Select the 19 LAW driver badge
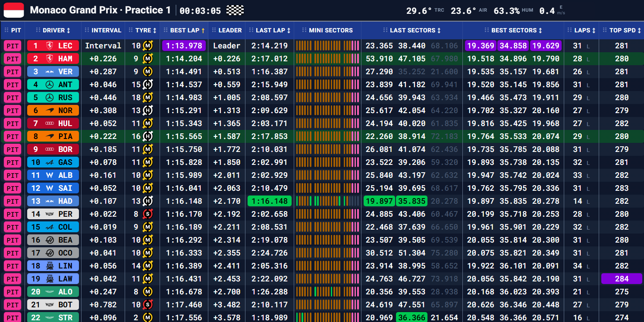The width and height of the screenshot is (644, 322). (x=53, y=279)
